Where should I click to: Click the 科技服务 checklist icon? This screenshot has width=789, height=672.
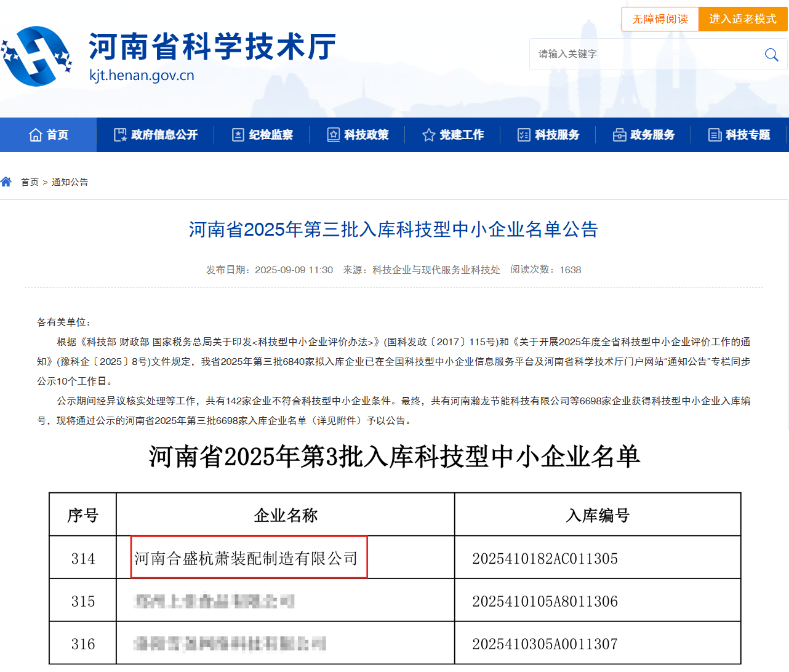coord(524,135)
